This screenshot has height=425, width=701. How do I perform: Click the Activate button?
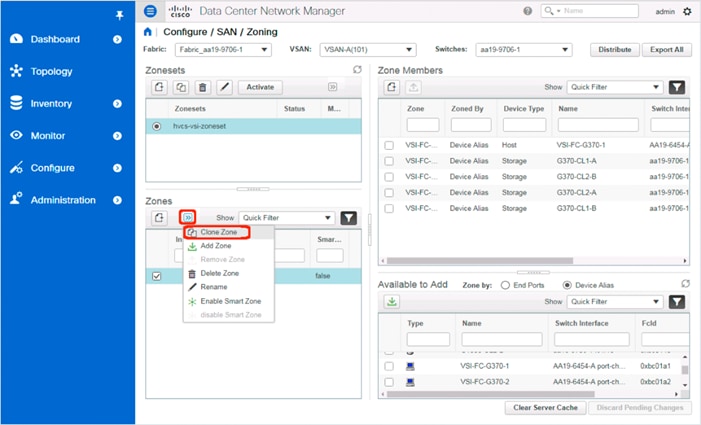[x=260, y=87]
